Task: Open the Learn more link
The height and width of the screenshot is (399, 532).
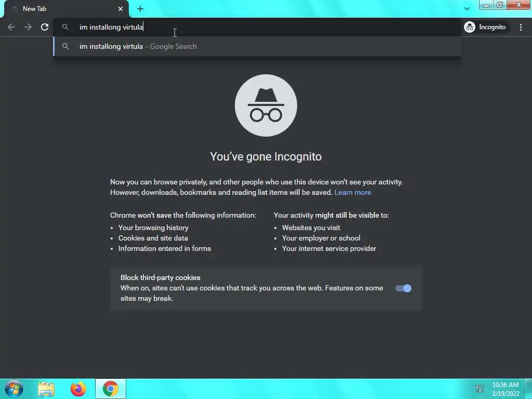Action: coord(353,192)
